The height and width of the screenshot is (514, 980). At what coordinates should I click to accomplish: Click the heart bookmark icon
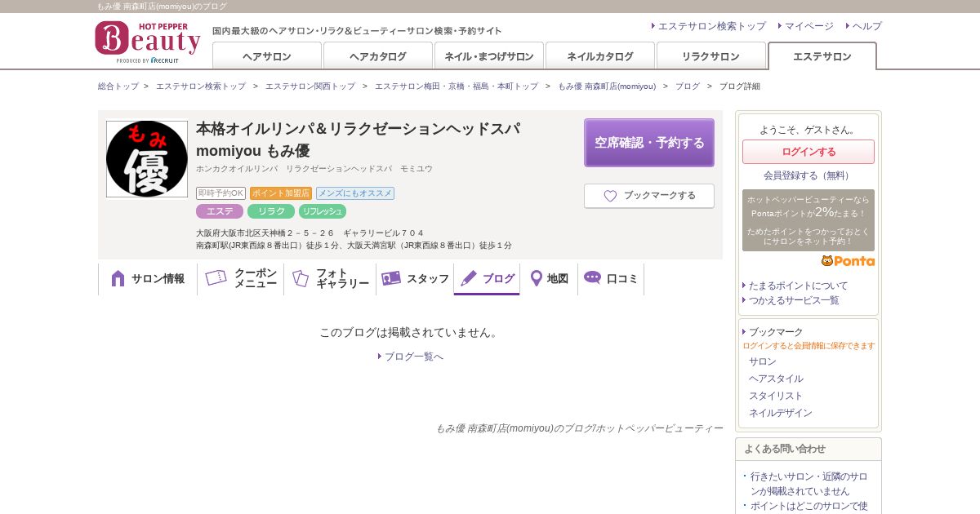tap(610, 196)
